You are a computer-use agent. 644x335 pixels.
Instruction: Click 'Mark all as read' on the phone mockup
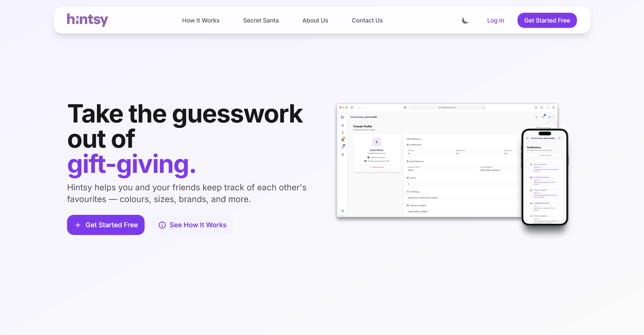[x=545, y=155]
